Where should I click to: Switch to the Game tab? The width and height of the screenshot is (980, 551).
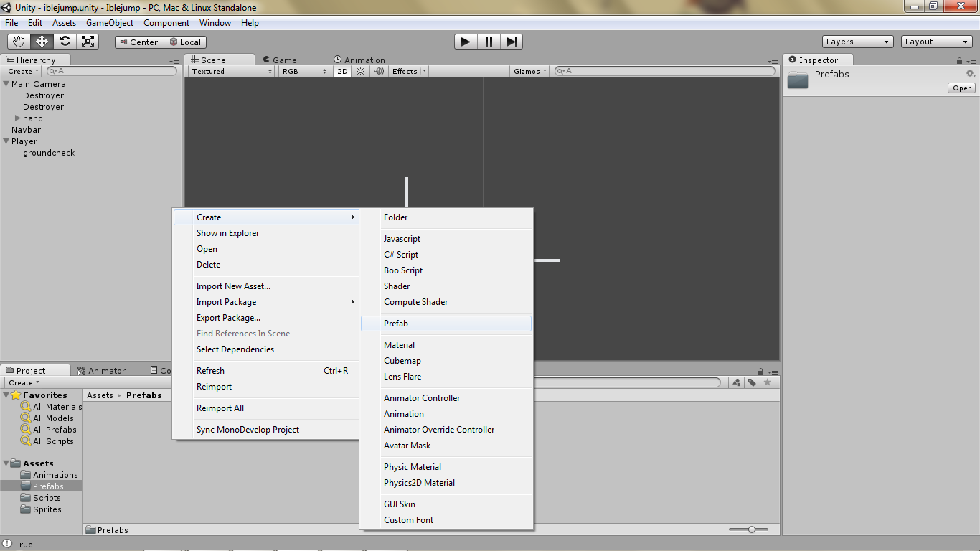click(282, 60)
